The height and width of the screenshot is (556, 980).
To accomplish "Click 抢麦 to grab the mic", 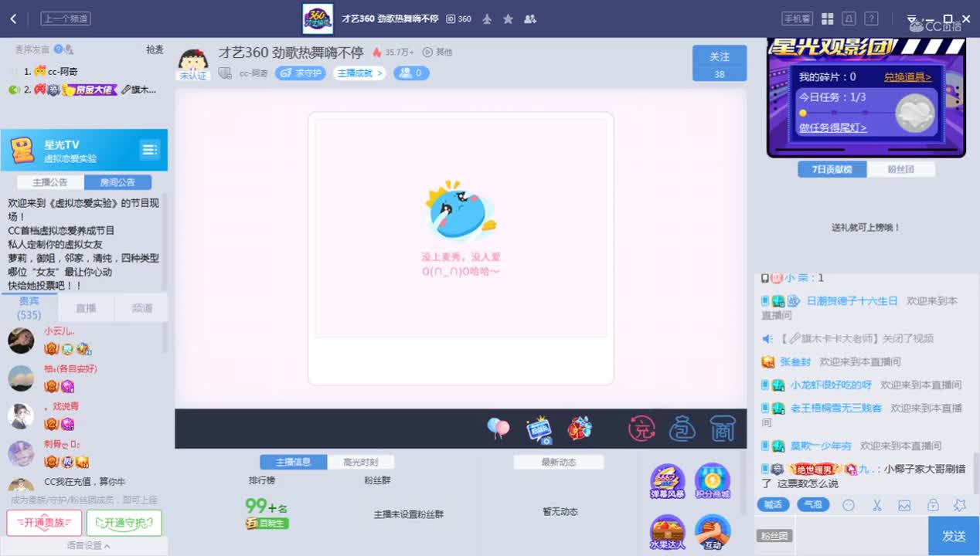I will point(155,49).
